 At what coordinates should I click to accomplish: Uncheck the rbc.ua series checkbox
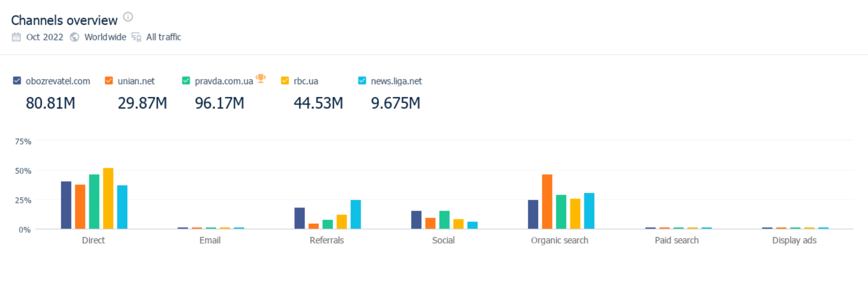click(285, 81)
